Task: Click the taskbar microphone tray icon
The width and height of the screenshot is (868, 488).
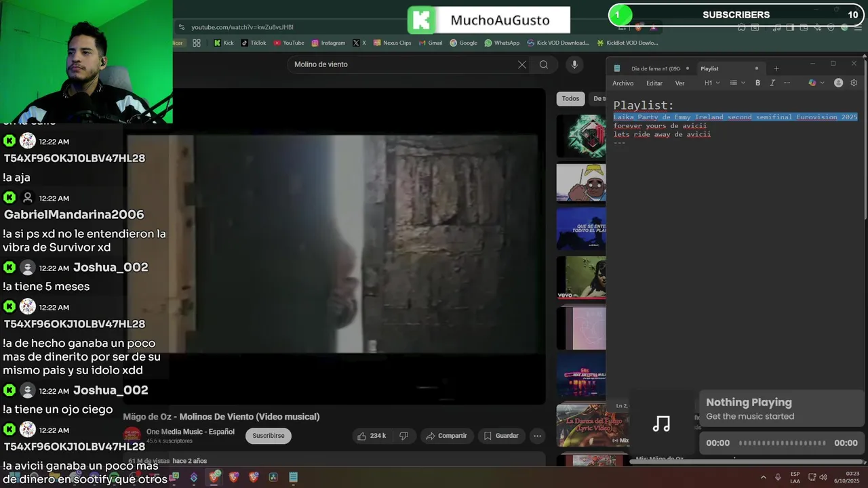Action: click(778, 477)
